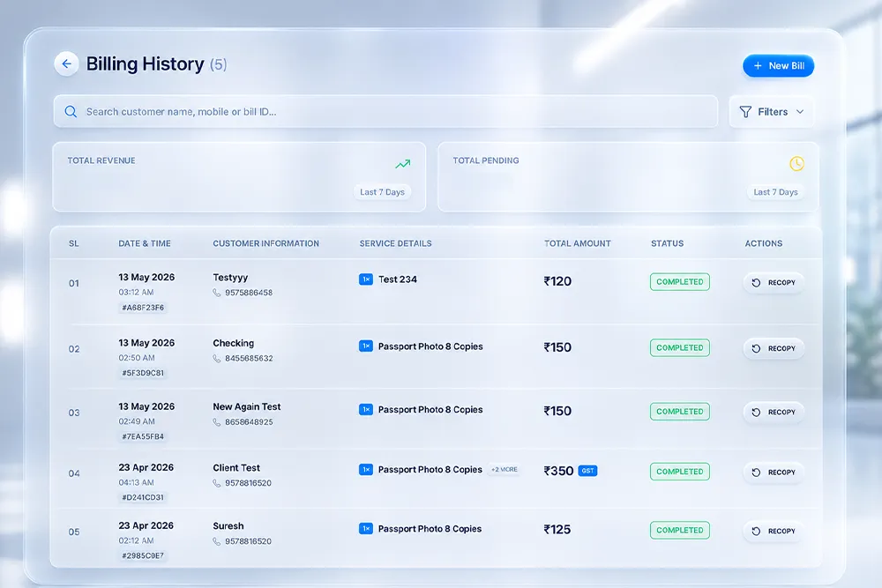Open Last 7 Days for Total Revenue
882x588 pixels.
click(383, 192)
